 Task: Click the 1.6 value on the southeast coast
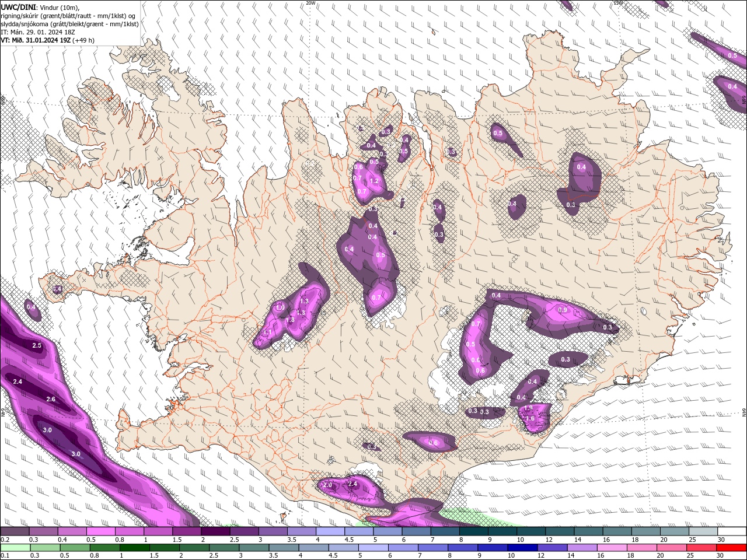530,418
